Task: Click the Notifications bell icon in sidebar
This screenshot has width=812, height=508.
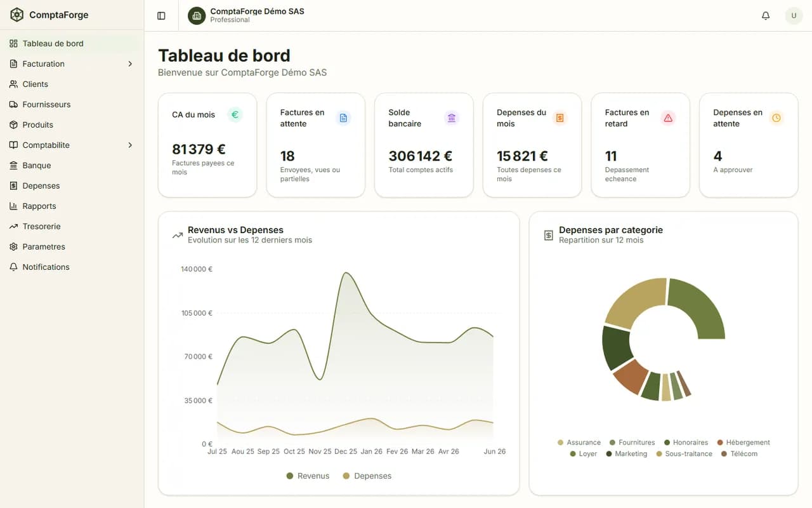Action: pos(14,267)
